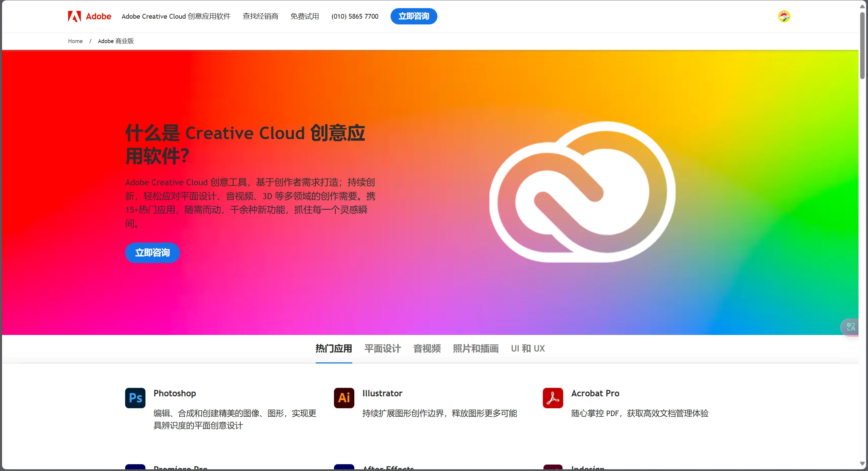This screenshot has height=471, width=868.
Task: Click the scrollbar down arrow
Action: point(862,464)
